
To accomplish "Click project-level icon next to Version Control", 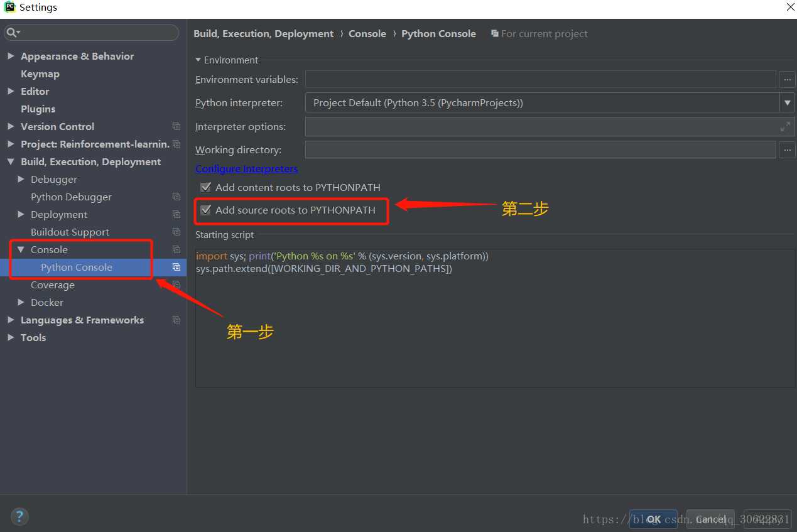I will 176,126.
